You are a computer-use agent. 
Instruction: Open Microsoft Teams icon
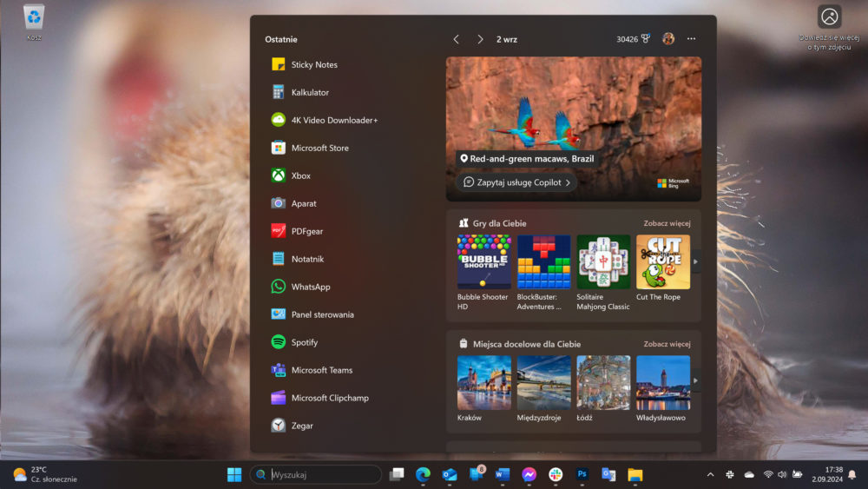pos(278,370)
